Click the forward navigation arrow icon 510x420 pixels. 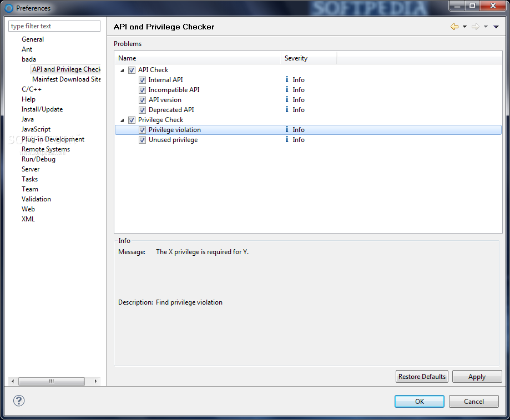476,27
